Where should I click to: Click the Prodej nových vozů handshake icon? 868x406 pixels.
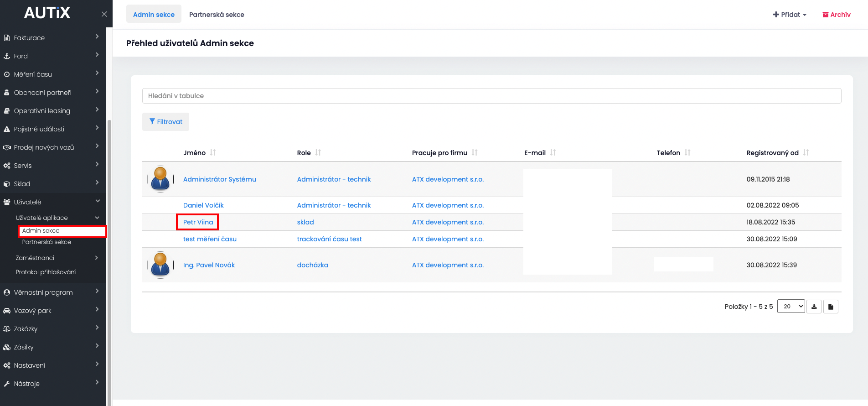coord(7,147)
